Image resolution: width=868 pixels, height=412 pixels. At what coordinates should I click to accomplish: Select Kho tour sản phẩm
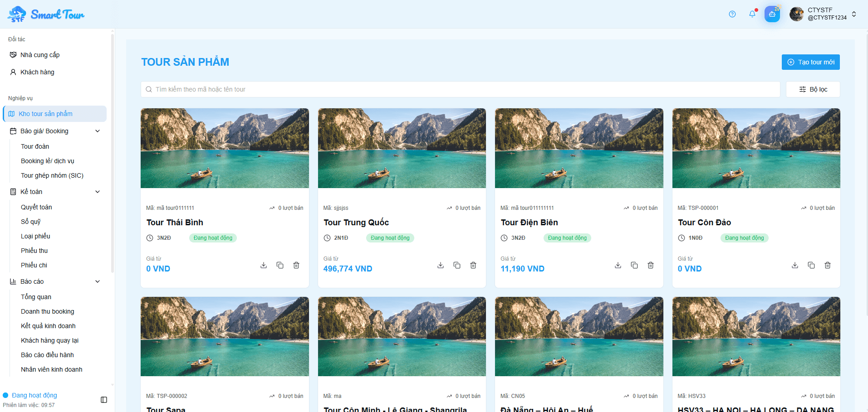tap(54, 114)
